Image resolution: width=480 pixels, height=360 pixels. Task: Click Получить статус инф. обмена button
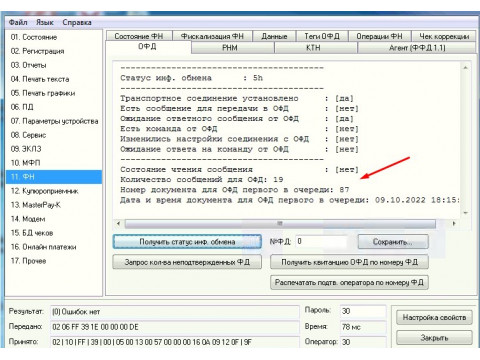tap(187, 242)
